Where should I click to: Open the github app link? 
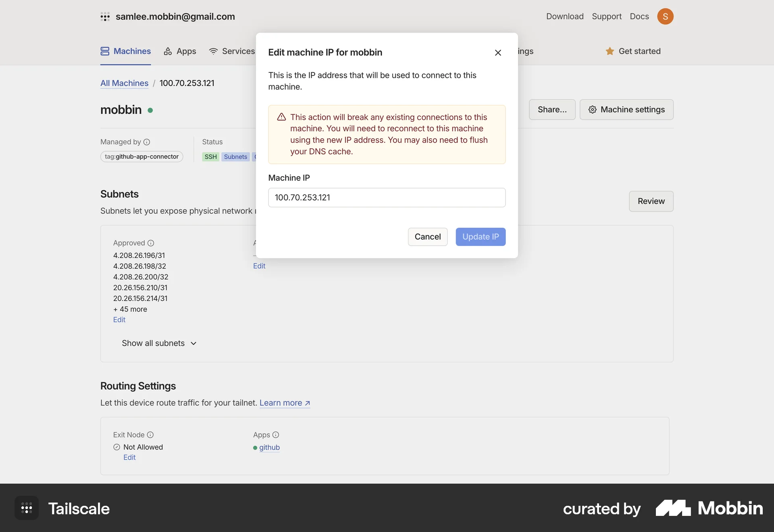pos(270,447)
